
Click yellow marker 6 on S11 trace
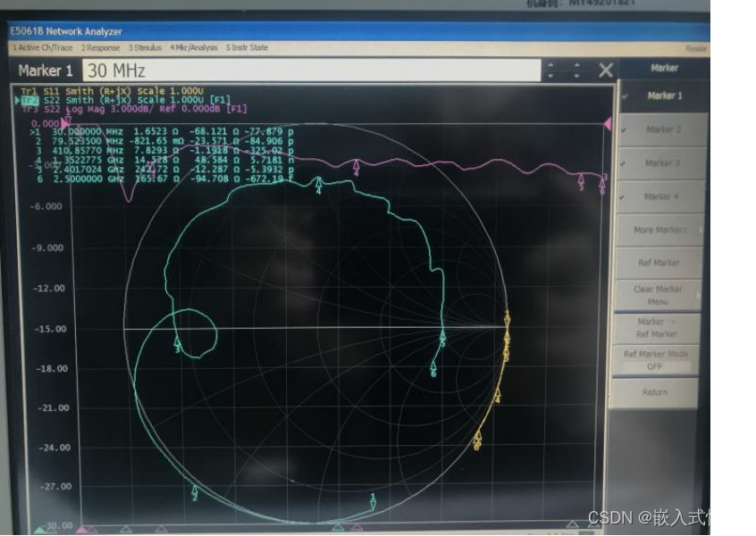click(477, 442)
